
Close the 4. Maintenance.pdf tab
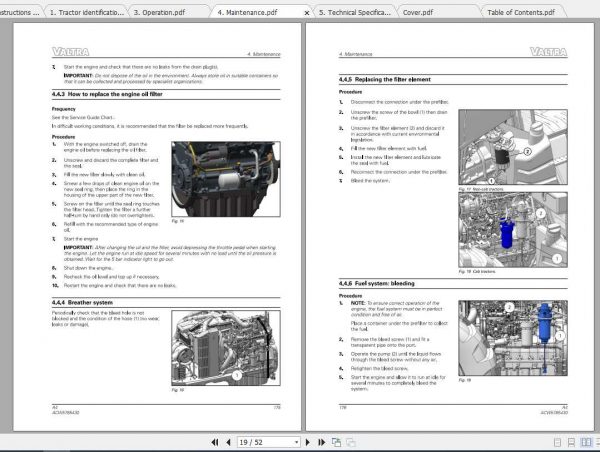[x=307, y=13]
